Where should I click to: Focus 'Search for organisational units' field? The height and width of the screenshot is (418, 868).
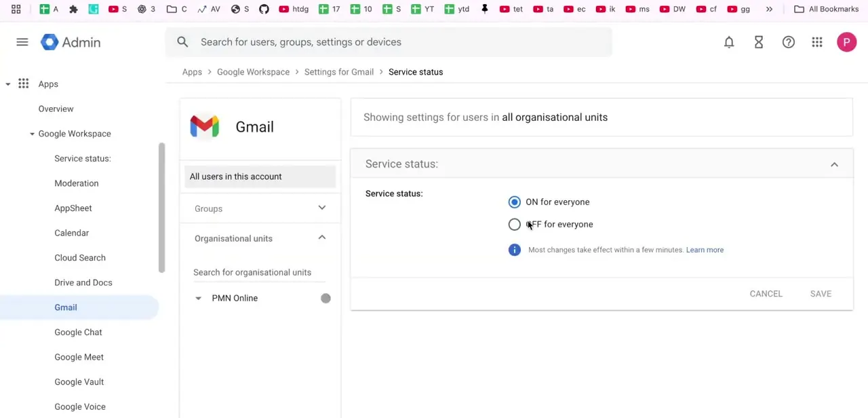(260, 272)
